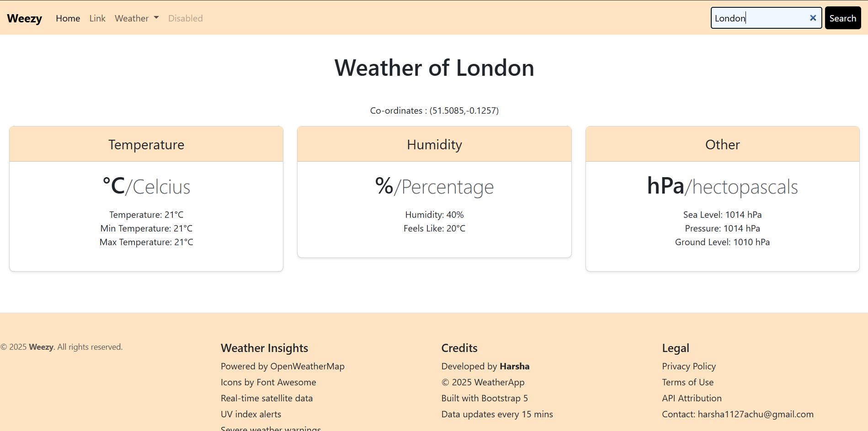
Task: Expand the Weather dropdown menu
Action: 137,18
